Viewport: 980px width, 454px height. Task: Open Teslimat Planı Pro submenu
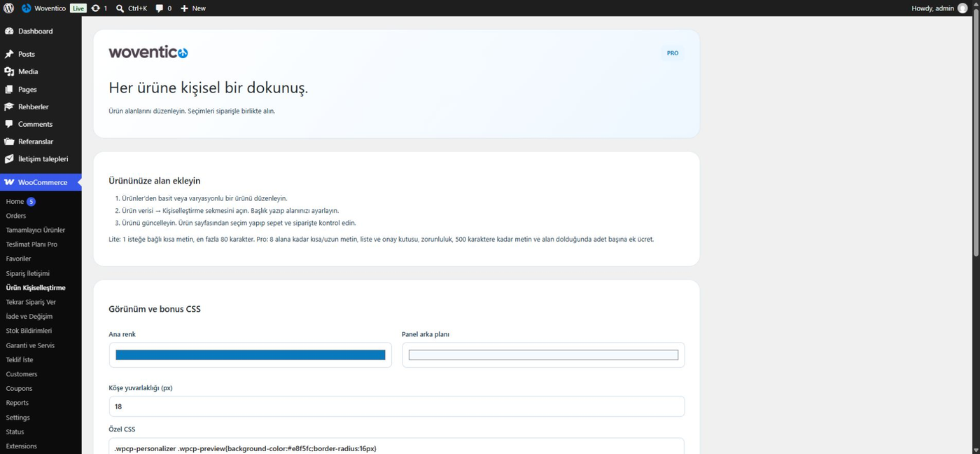pos(31,245)
